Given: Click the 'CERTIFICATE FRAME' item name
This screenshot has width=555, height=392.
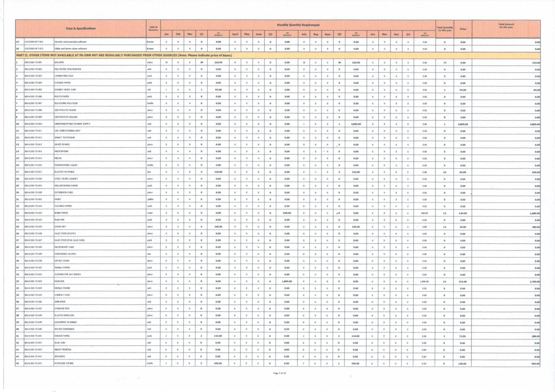Looking at the screenshot, I should (65, 110).
